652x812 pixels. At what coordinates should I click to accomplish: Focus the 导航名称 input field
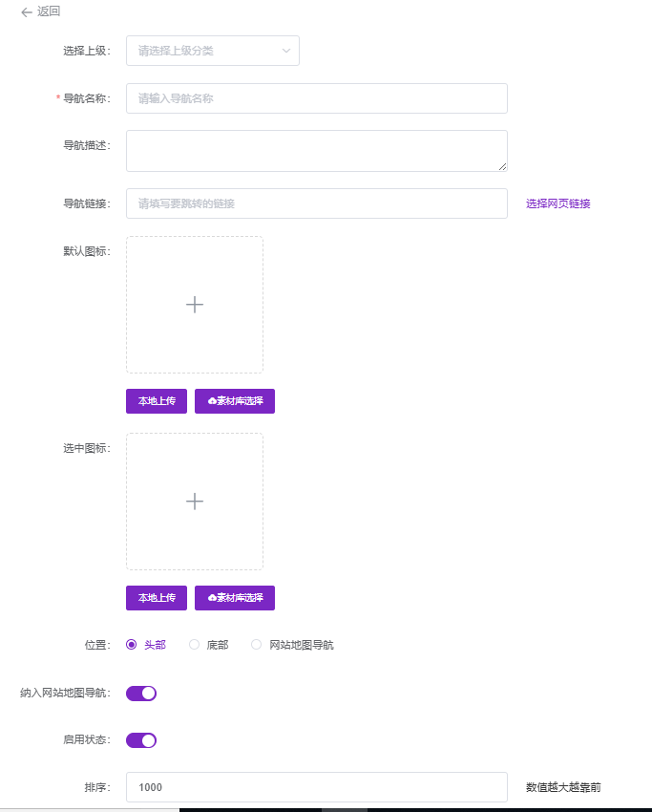tap(316, 98)
